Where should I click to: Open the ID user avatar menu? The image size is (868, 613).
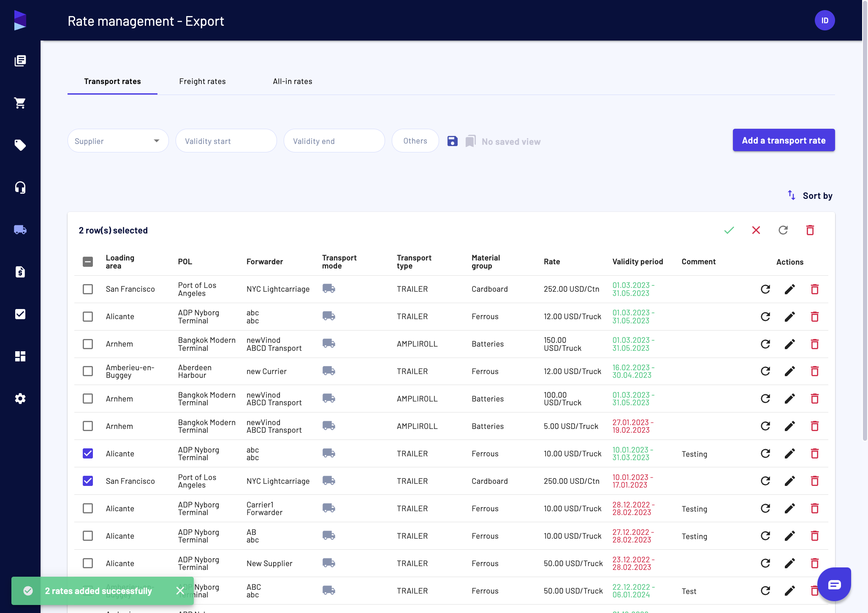pos(825,20)
